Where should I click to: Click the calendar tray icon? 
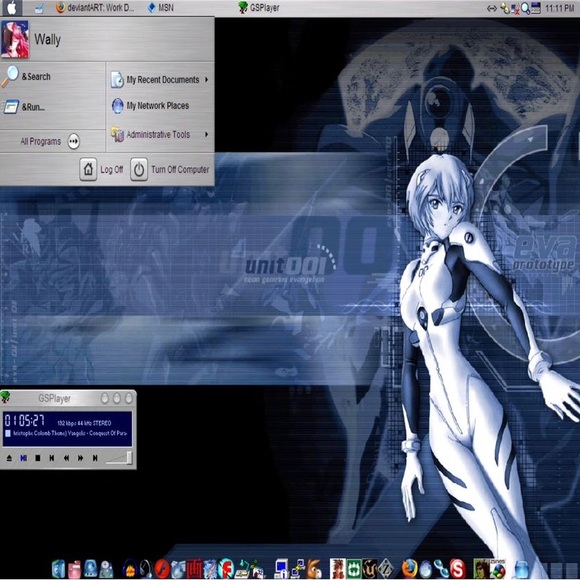coord(536,8)
